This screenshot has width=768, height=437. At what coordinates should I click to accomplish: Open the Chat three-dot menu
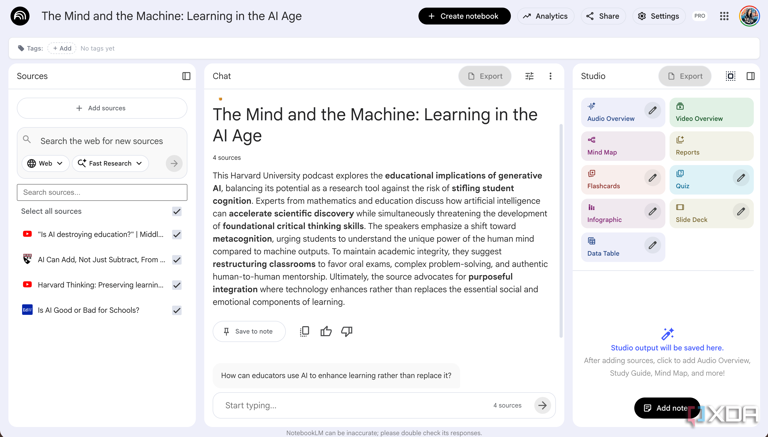551,76
